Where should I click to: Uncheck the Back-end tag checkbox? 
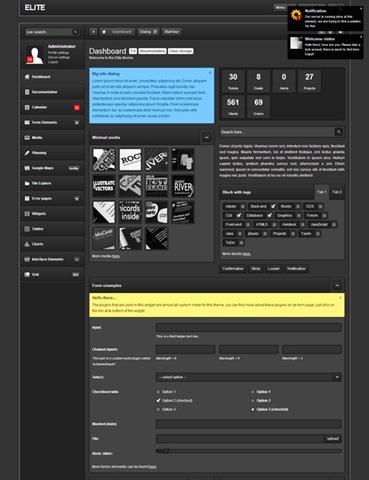tap(273, 206)
